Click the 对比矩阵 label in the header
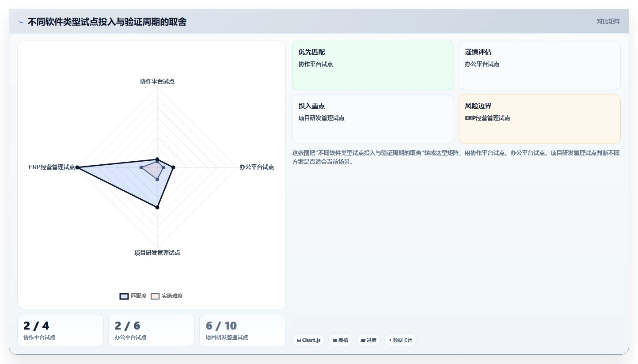The width and height of the screenshot is (638, 364). 608,21
